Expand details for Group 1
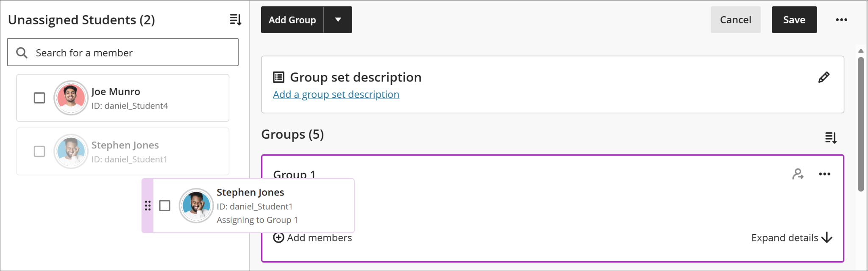 coord(792,238)
